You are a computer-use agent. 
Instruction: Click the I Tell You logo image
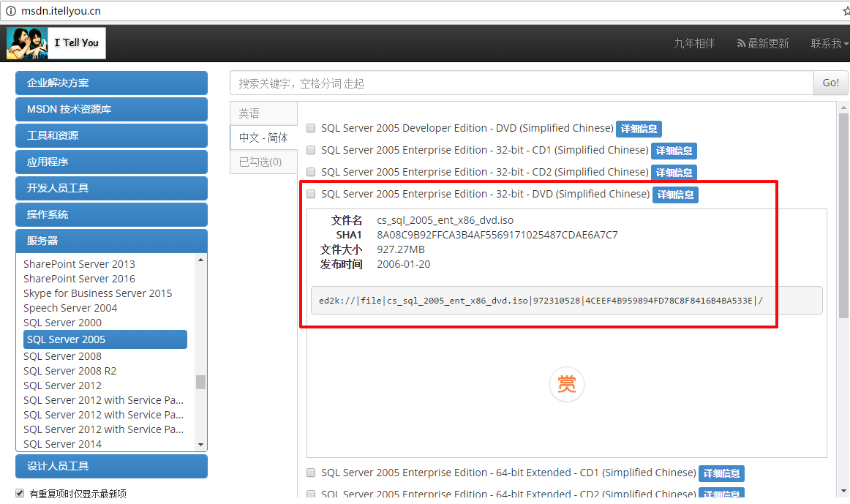click(x=56, y=43)
